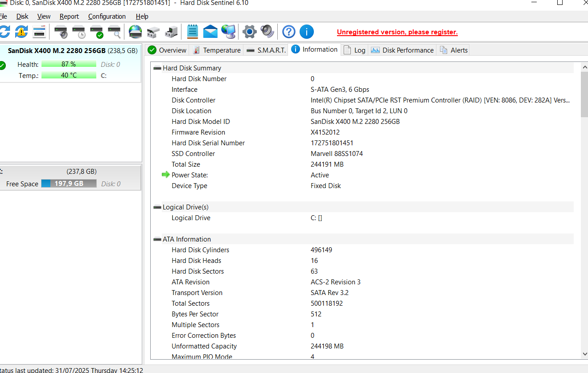588x373 pixels.
Task: Open the Configuration menu
Action: click(x=107, y=16)
